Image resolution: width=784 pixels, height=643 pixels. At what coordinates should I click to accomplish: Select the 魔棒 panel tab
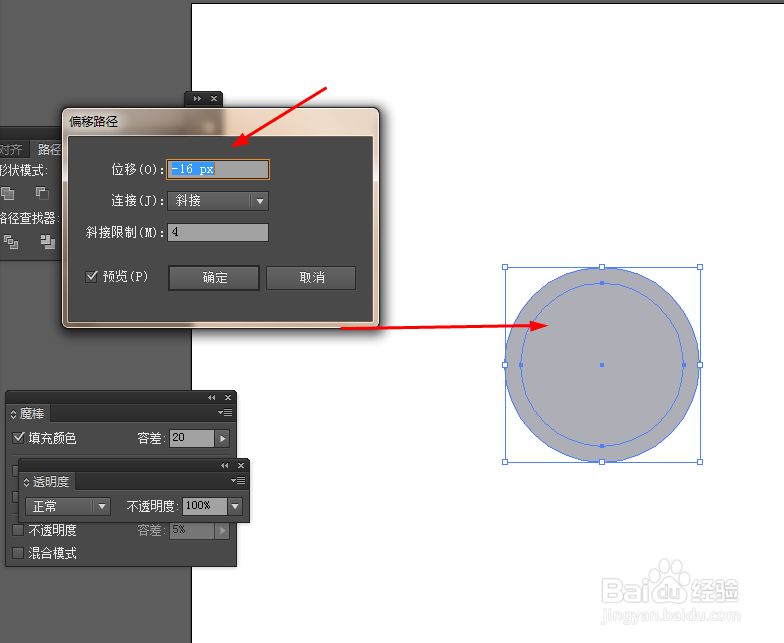(28, 414)
